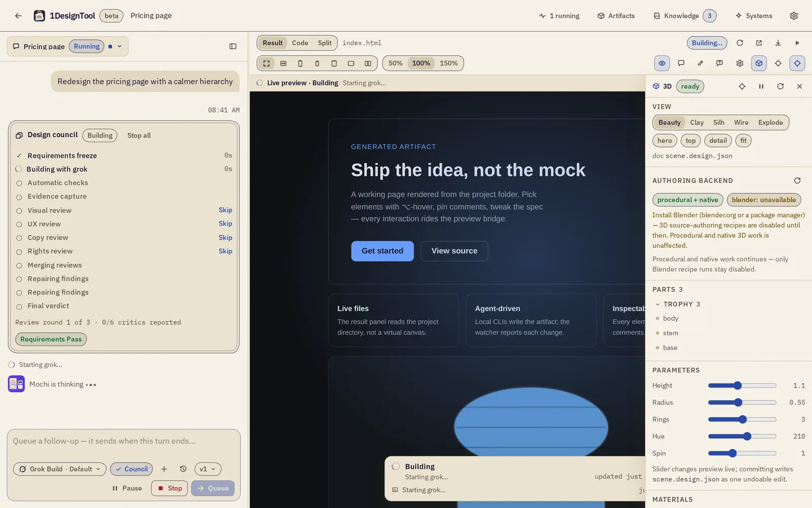This screenshot has height=508, width=812.
Task: Select the landscape screen viewport icon
Action: (351, 63)
